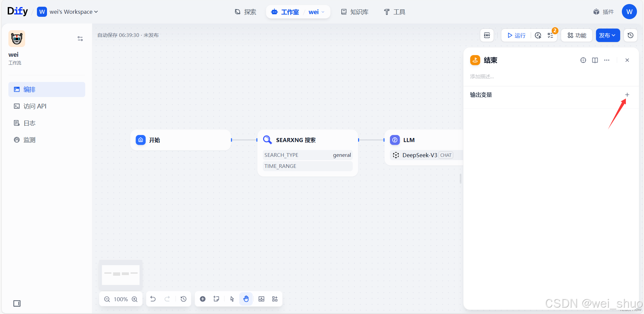Viewport: 644px width, 314px height.
Task: Switch to hand pan mode
Action: (246, 299)
